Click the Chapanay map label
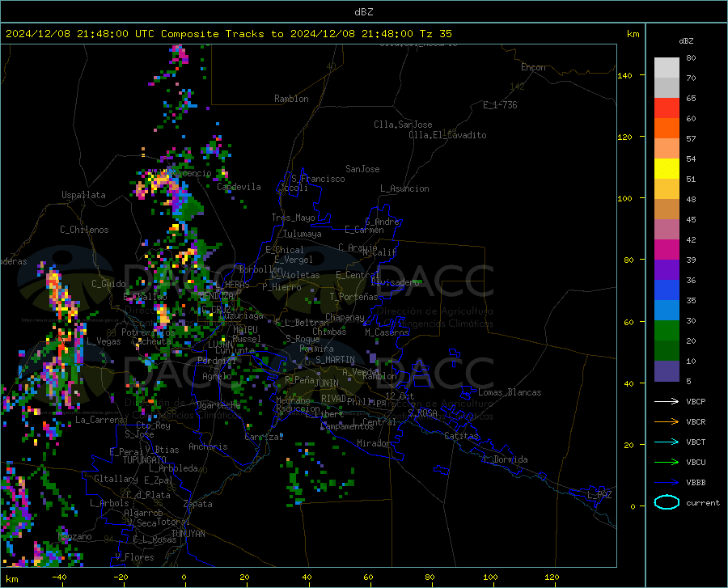This screenshot has width=728, height=588. 345,317
